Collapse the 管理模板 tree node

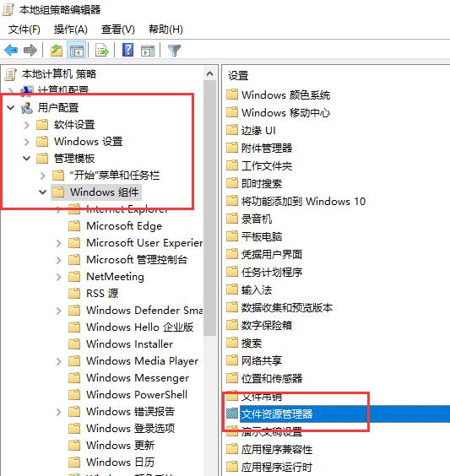pos(27,158)
